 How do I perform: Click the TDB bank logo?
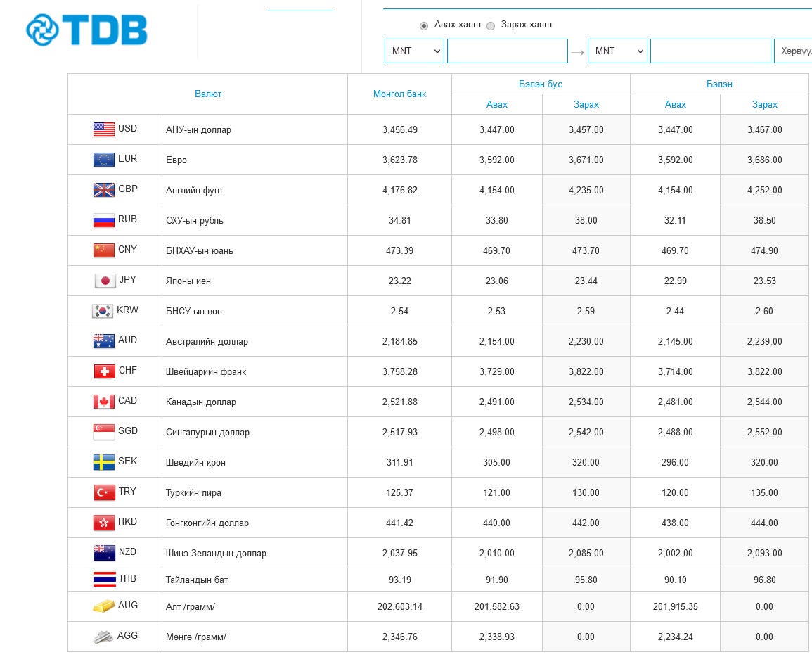point(86,30)
